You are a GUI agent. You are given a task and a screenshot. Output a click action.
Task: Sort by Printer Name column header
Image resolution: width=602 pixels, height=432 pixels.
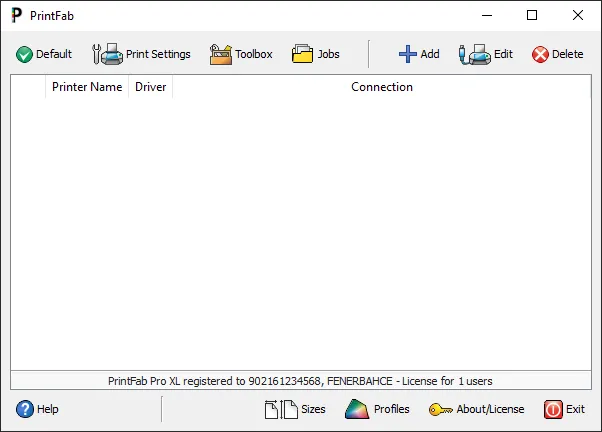coord(87,87)
